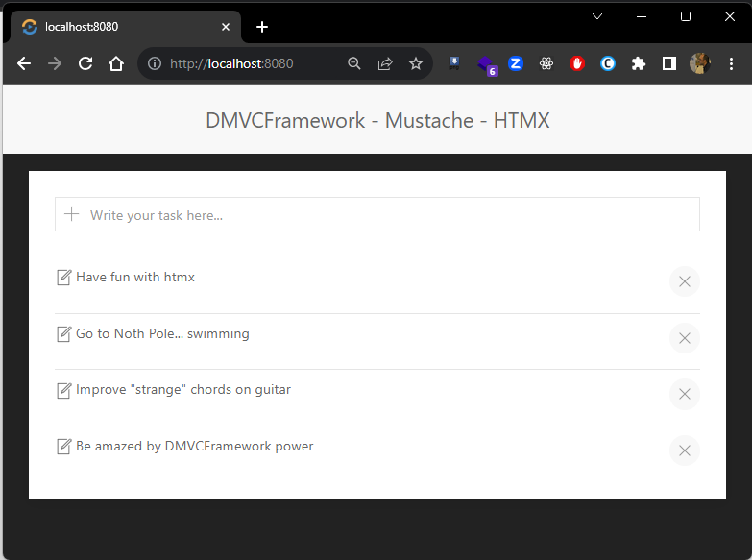Bookmark this tab with the star icon
Screen dimensions: 752x560
click(x=416, y=63)
